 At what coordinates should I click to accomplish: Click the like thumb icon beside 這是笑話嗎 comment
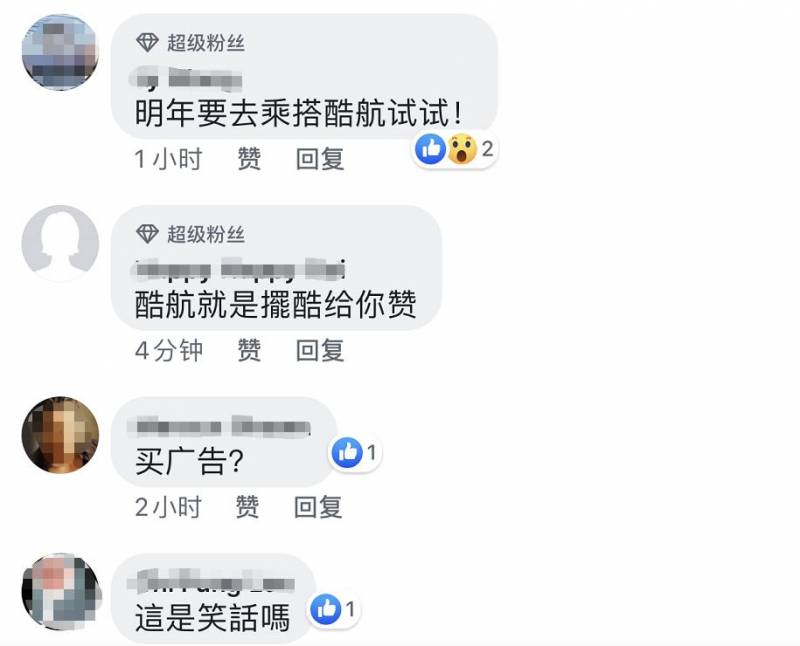tap(326, 609)
